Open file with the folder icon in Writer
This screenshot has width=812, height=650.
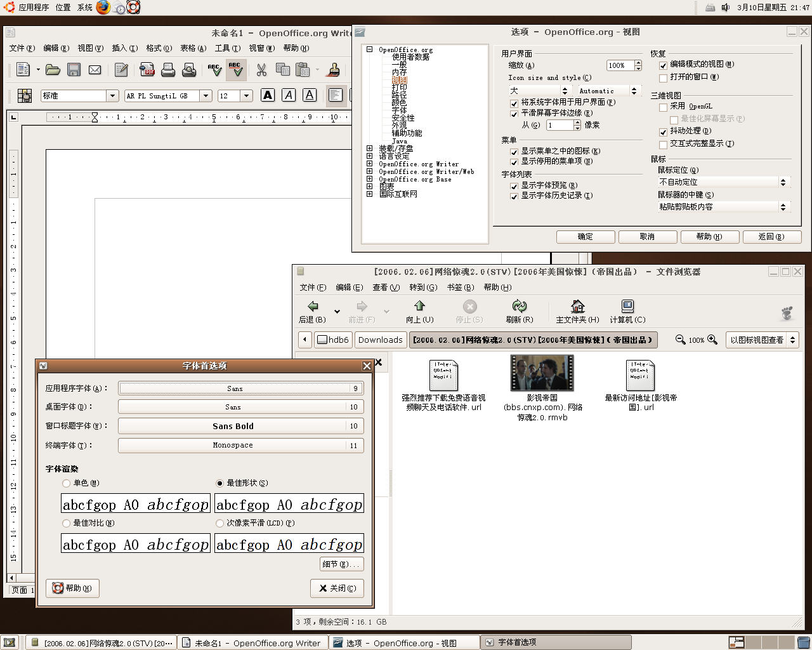point(53,70)
